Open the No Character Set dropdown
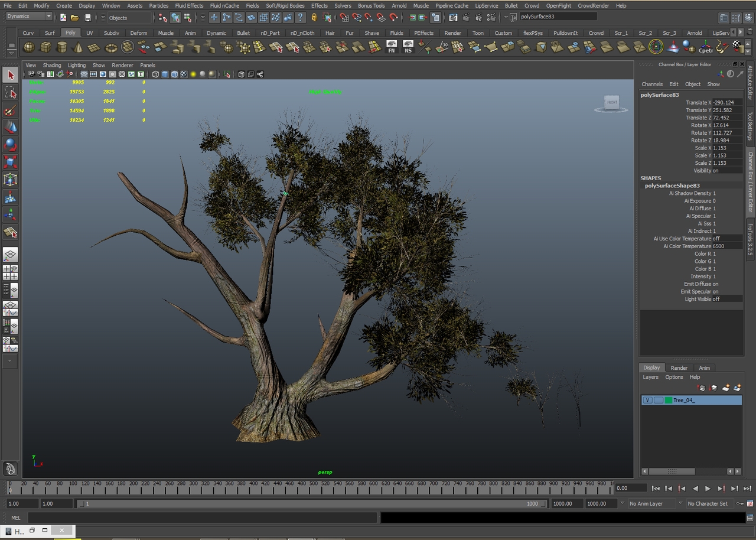The width and height of the screenshot is (756, 540). coord(711,503)
